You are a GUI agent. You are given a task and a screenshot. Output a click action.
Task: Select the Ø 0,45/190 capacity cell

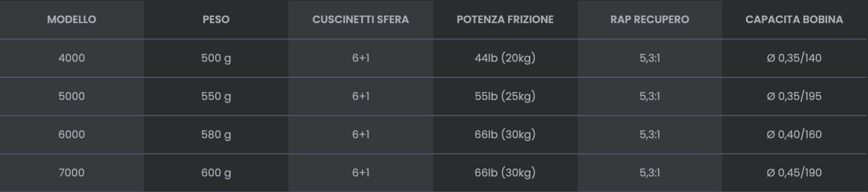(794, 173)
